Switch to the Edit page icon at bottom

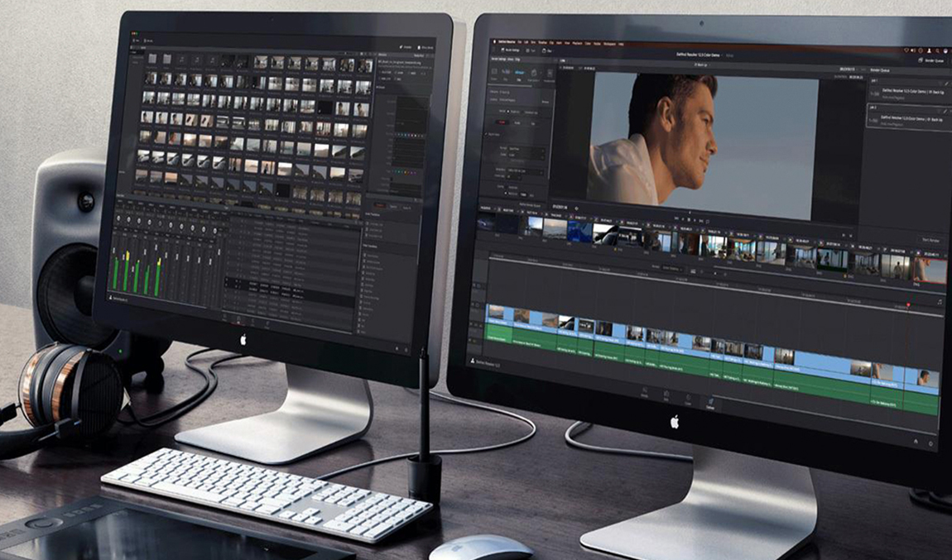pos(666,396)
